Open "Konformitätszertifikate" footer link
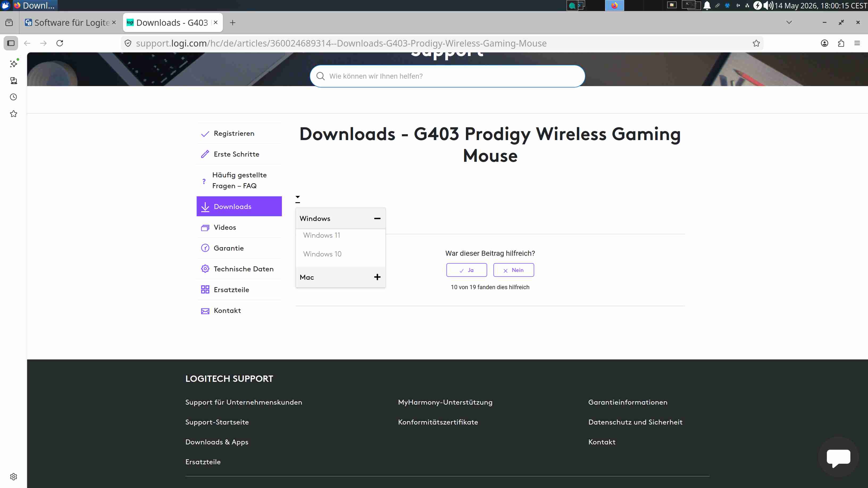 coord(438,422)
